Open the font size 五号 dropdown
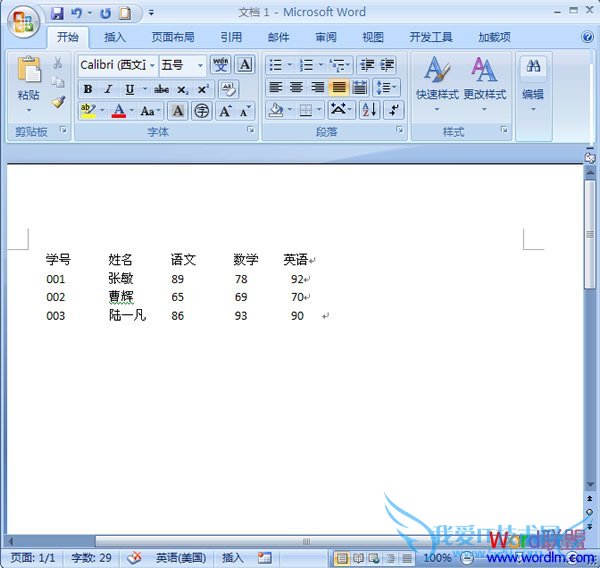The height and width of the screenshot is (568, 600). [200, 65]
